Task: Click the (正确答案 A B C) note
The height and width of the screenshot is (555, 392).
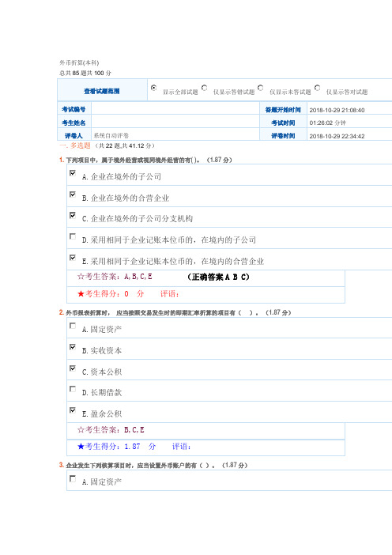Action: (218, 277)
